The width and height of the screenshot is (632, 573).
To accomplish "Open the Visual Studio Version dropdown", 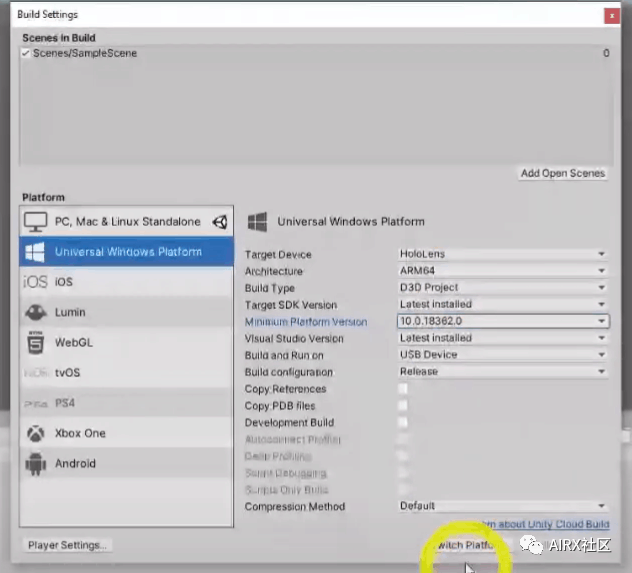I will click(x=503, y=338).
